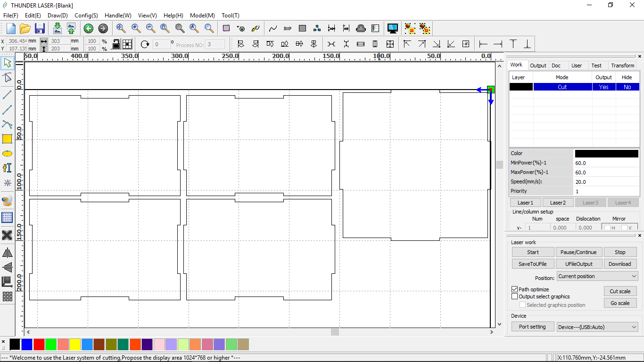Click the Speed(mm/s) value 20.0
This screenshot has height=362, width=644.
pos(606,181)
